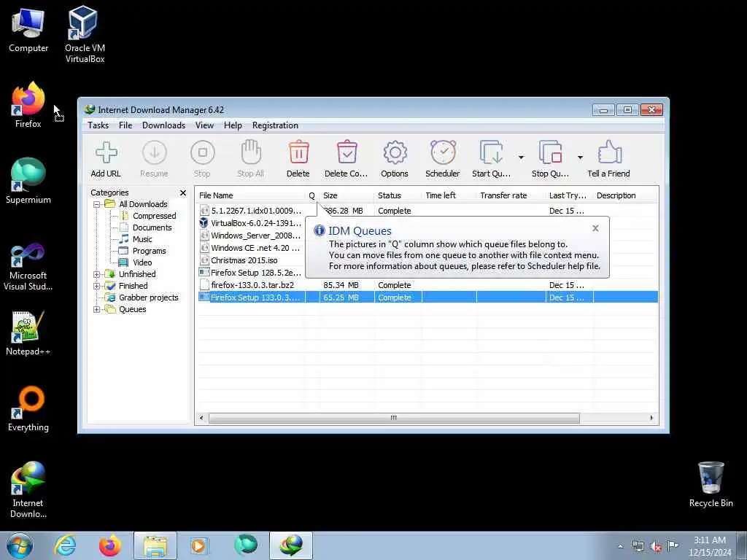Screen dimensions: 747x560
Task: Click the scrollbar left arrow
Action: click(x=201, y=418)
